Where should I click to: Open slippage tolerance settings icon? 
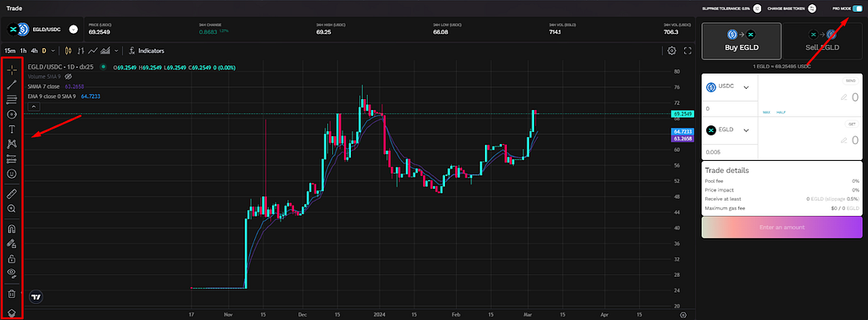[757, 8]
